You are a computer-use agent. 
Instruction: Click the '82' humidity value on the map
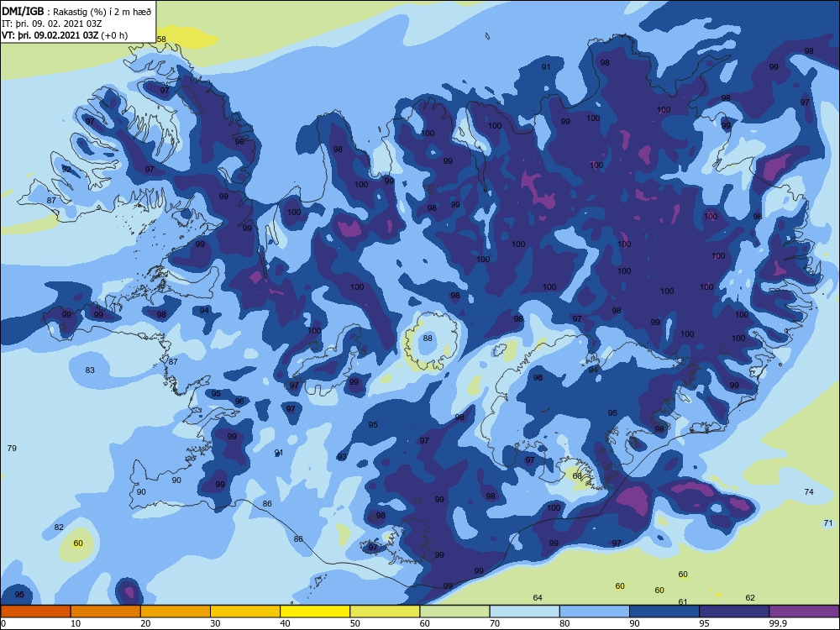[x=59, y=528]
